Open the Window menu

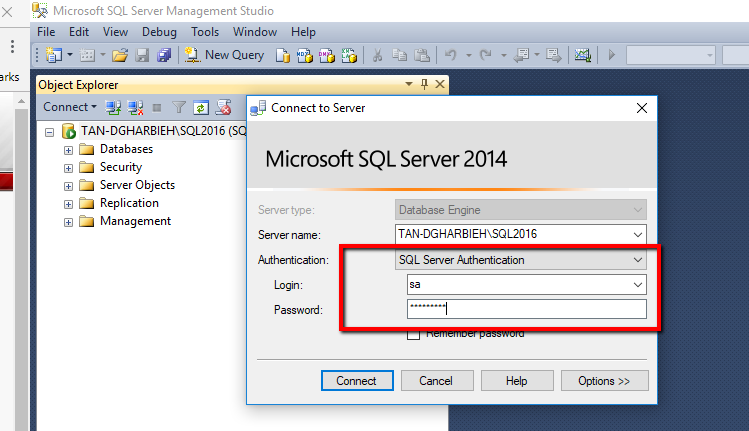click(x=255, y=32)
